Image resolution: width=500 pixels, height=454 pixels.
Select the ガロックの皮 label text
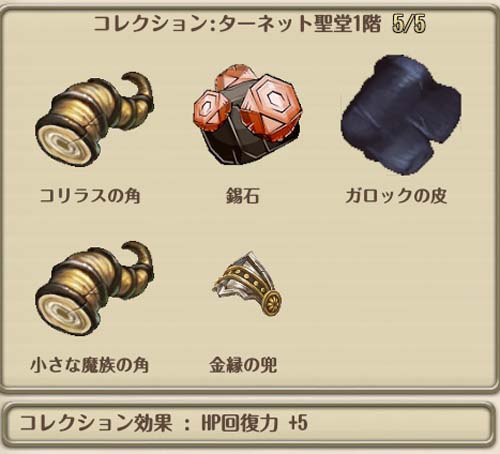pos(396,195)
